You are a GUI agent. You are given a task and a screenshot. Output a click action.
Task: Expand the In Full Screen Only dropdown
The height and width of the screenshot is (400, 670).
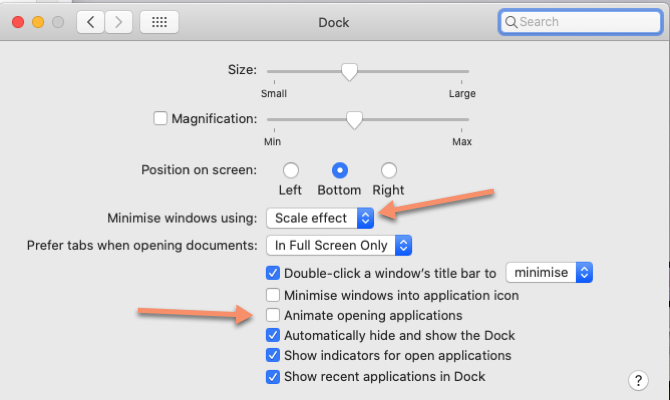pos(339,245)
